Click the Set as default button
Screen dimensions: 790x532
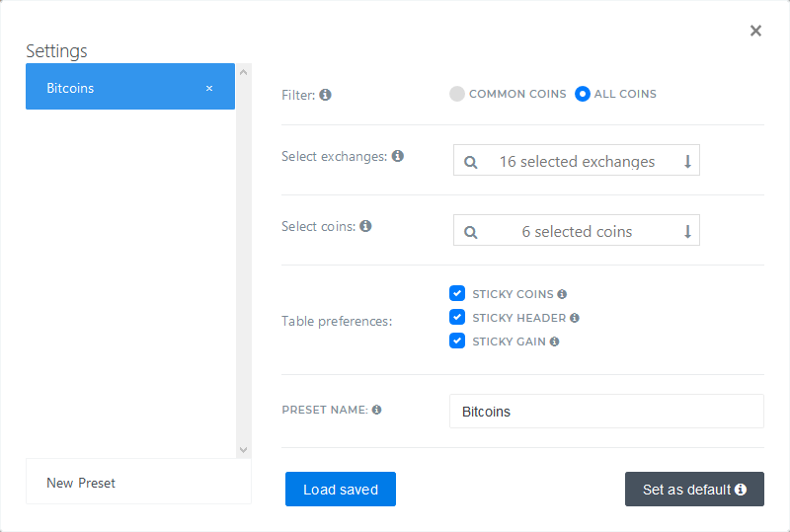[695, 490]
